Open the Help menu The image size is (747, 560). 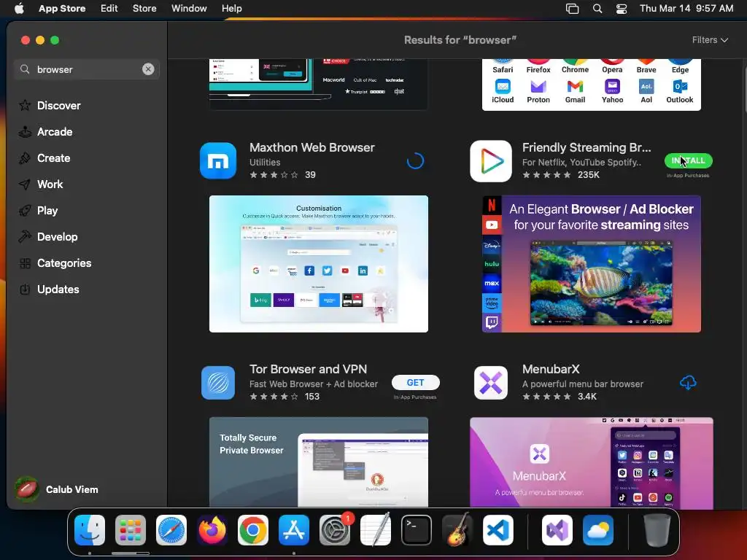(231, 9)
